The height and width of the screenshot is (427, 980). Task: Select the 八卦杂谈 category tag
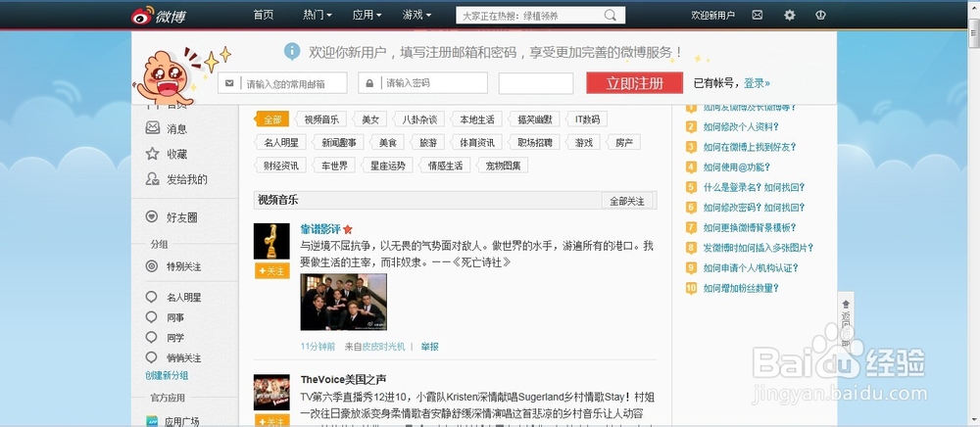point(418,119)
